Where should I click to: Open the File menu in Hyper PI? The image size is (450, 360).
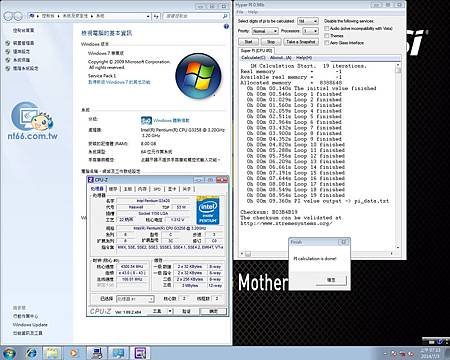(x=240, y=12)
